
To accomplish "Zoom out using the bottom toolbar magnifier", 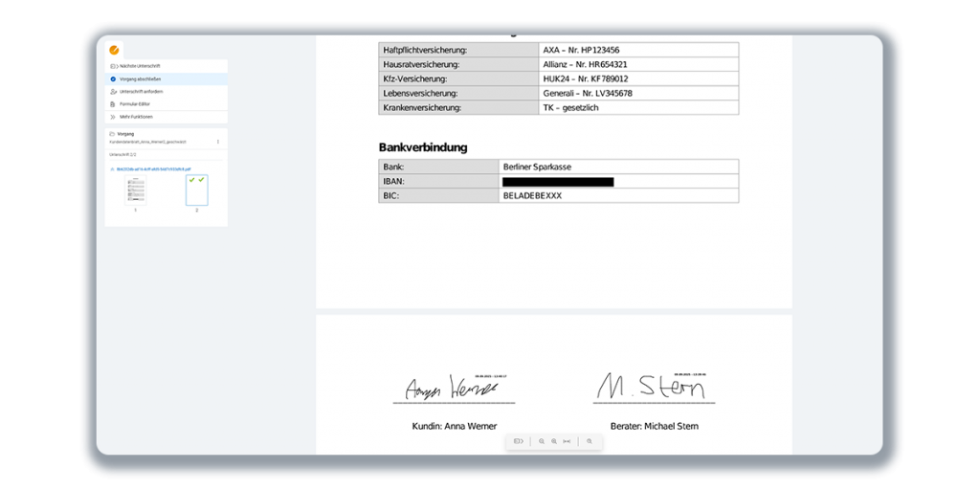I will [x=542, y=441].
